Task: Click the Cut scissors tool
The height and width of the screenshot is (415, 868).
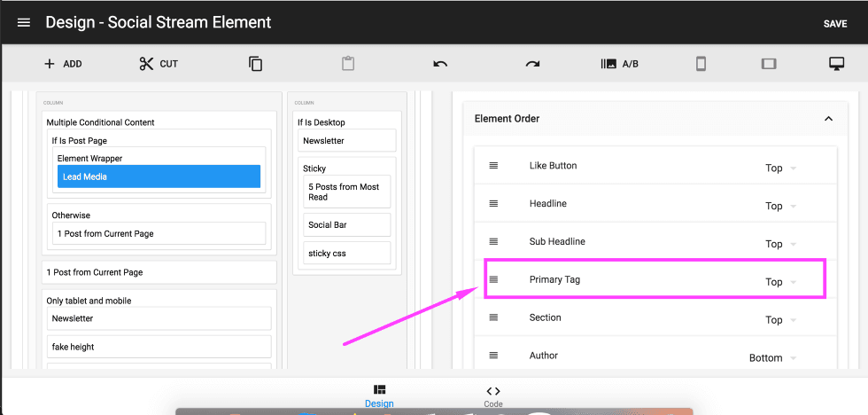Action: point(159,64)
